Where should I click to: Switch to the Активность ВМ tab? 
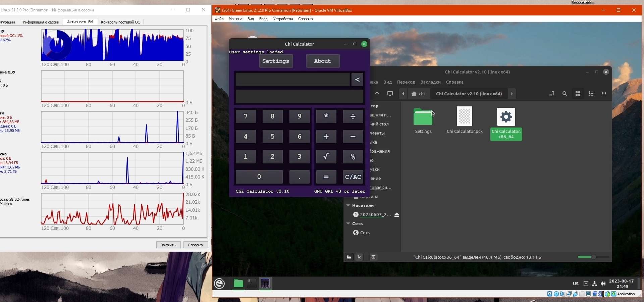tap(80, 22)
